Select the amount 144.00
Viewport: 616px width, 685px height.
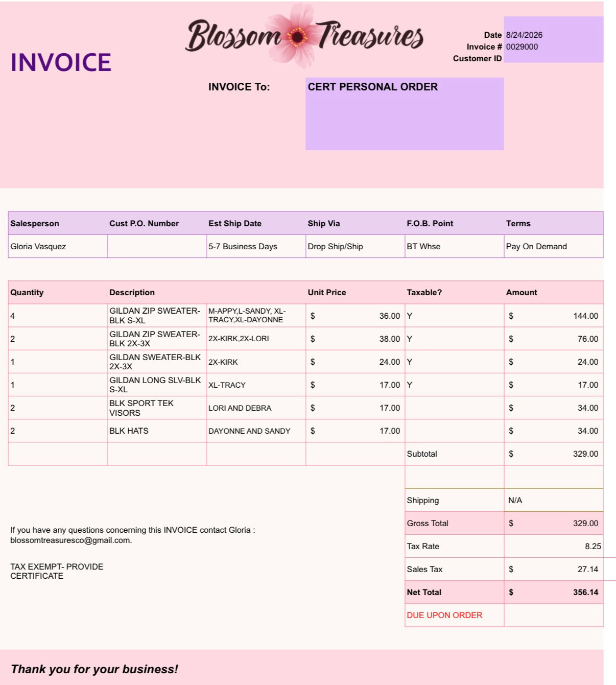(x=553, y=316)
